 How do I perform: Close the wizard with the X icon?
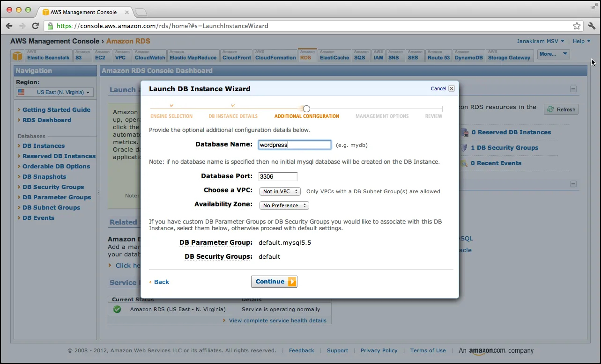(452, 88)
